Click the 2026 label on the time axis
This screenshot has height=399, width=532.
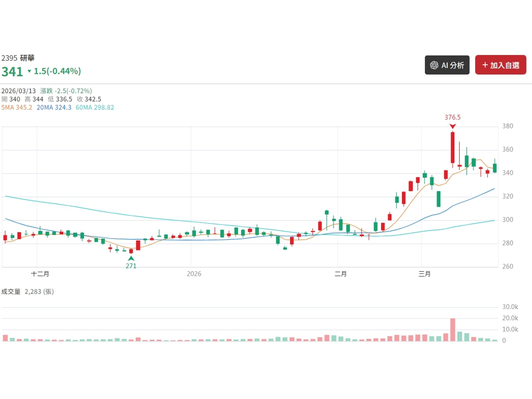[194, 274]
